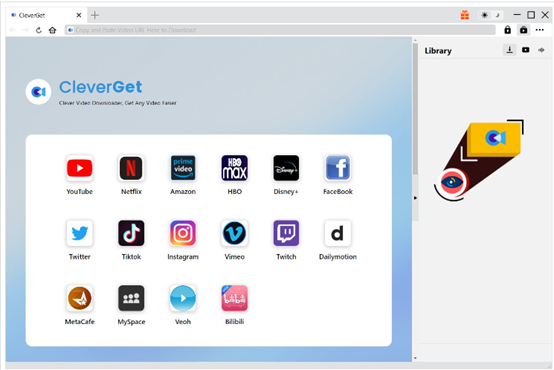Open the Vimeo shortcut icon
The image size is (554, 370).
[234, 233]
